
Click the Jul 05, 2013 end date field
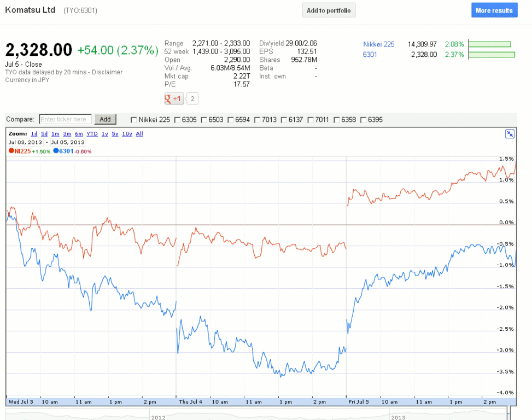tap(68, 142)
